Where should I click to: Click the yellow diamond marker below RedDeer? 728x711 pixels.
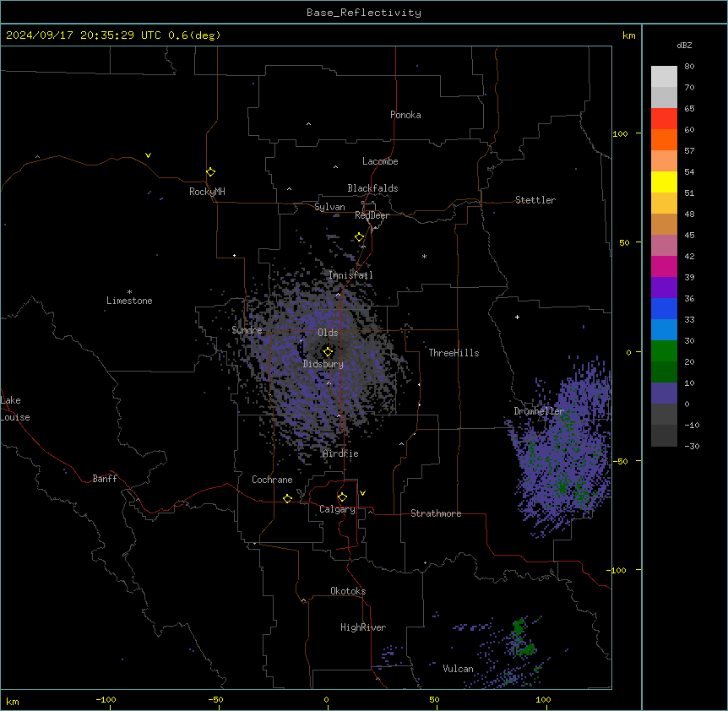pos(360,237)
